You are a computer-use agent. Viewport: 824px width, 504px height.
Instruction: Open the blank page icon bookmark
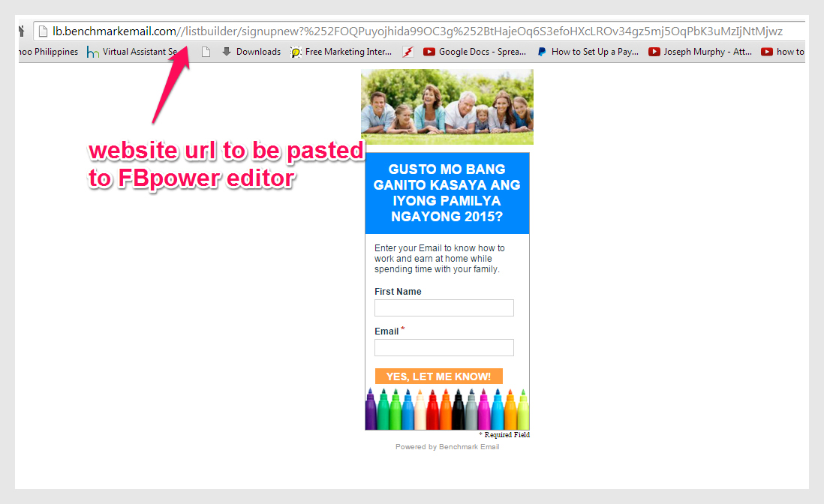pyautogui.click(x=206, y=52)
